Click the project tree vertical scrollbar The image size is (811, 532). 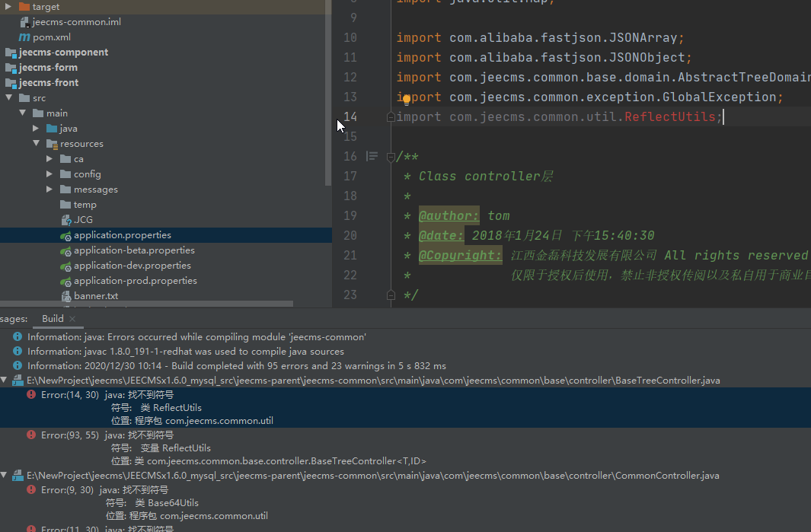point(328,91)
